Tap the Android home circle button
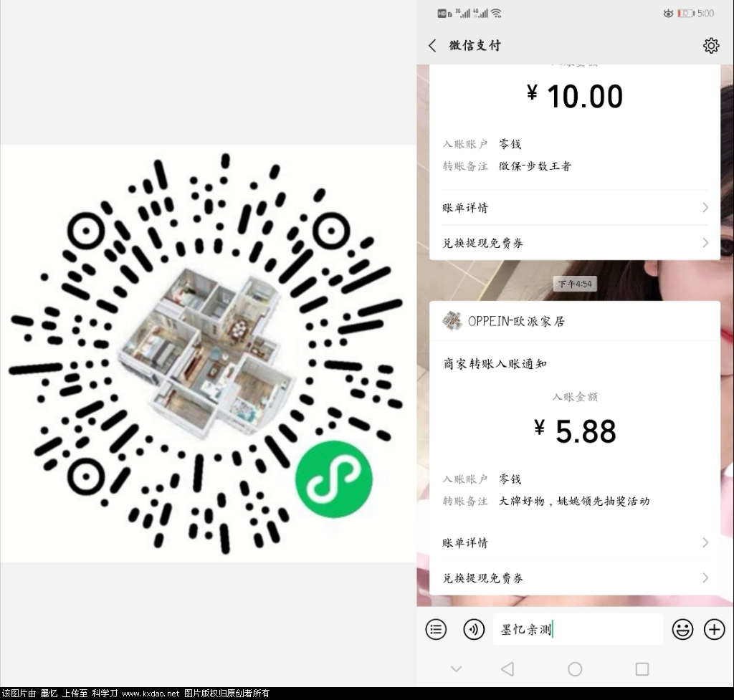This screenshot has height=700, width=734. click(575, 669)
